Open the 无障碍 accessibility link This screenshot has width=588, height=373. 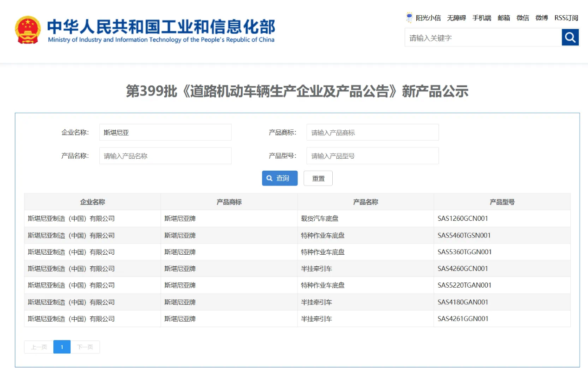pos(456,18)
